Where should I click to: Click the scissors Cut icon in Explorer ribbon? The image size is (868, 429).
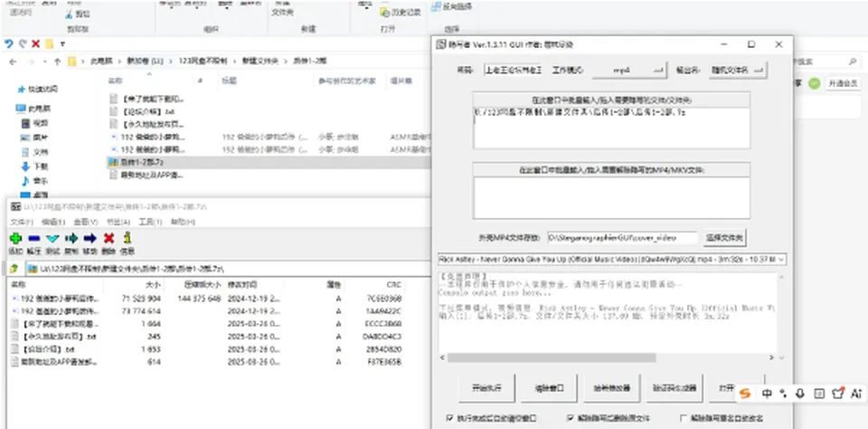(70, 14)
